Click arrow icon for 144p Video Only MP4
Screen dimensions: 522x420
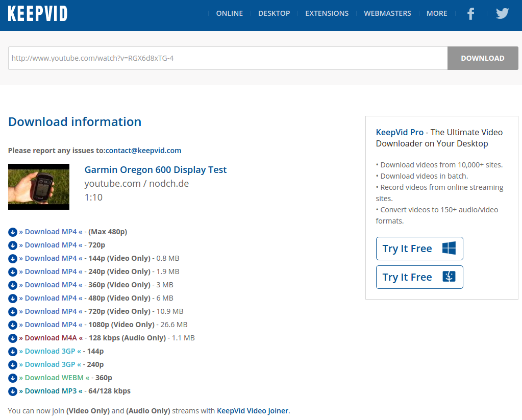tap(13, 259)
